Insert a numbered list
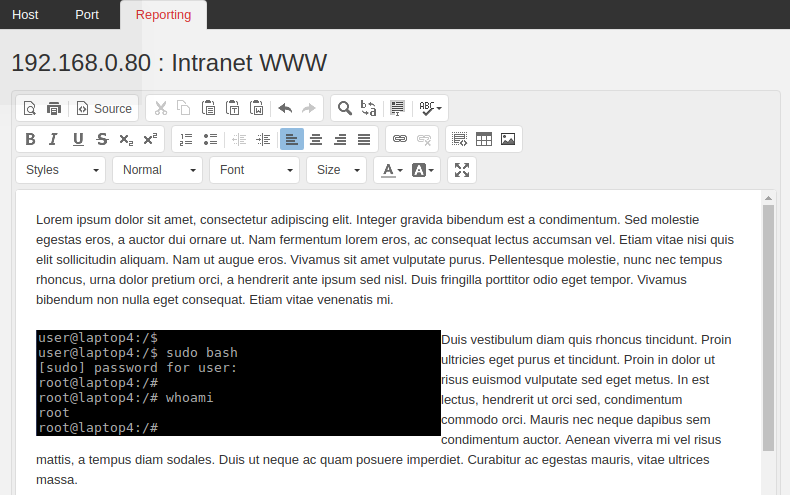790x495 pixels. point(186,139)
